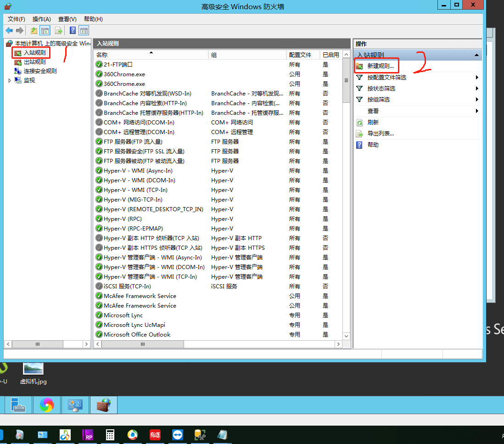Click the Export list toolbar icon
The height and width of the screenshot is (444, 504).
pos(58,31)
